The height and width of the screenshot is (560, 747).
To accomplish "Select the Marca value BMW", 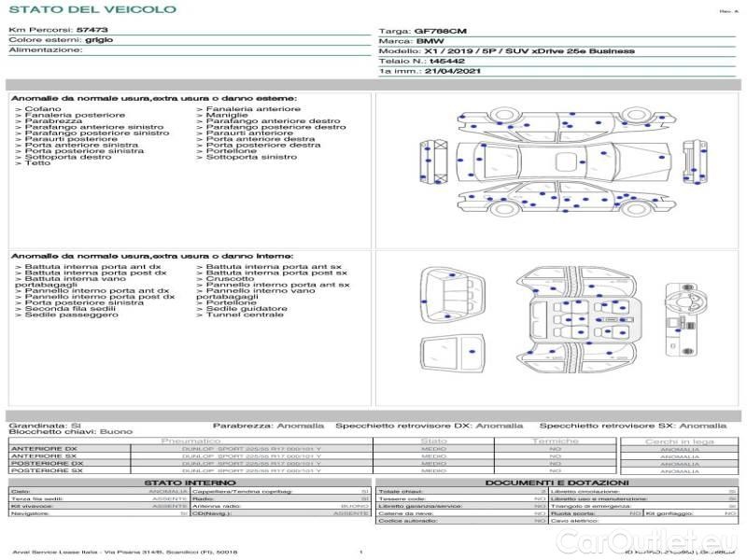I will [430, 41].
